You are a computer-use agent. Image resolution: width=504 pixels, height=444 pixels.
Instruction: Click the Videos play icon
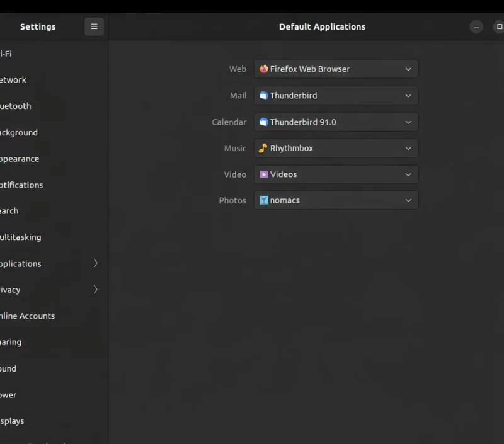click(263, 174)
